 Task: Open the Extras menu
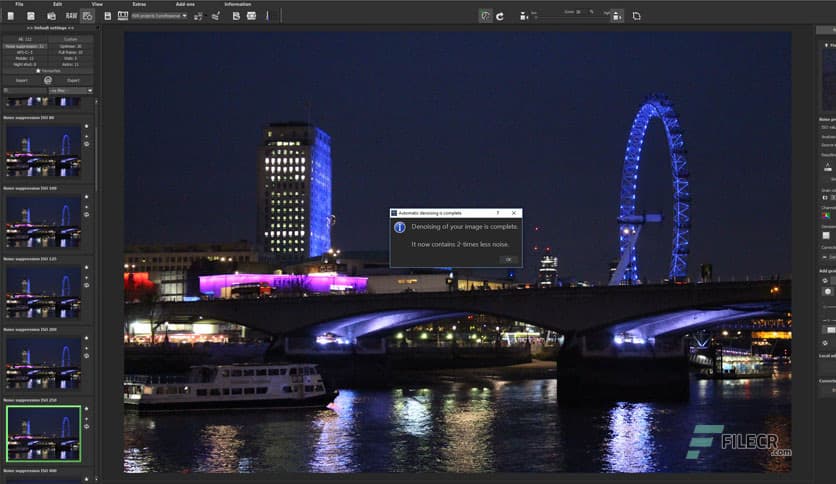click(x=139, y=4)
